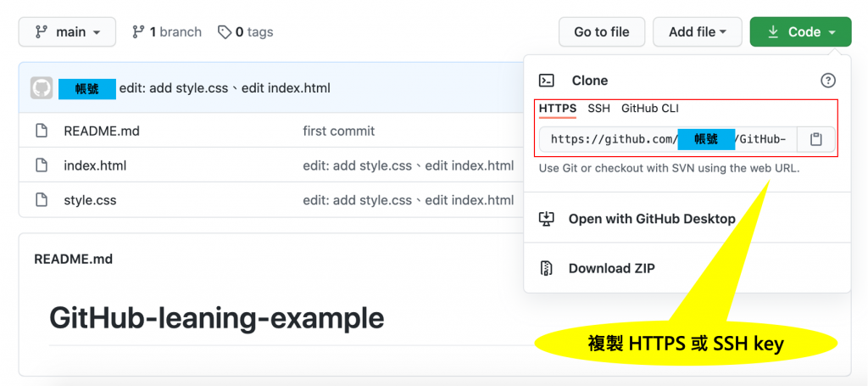
Task: Open the main branch dropdown
Action: tap(67, 32)
